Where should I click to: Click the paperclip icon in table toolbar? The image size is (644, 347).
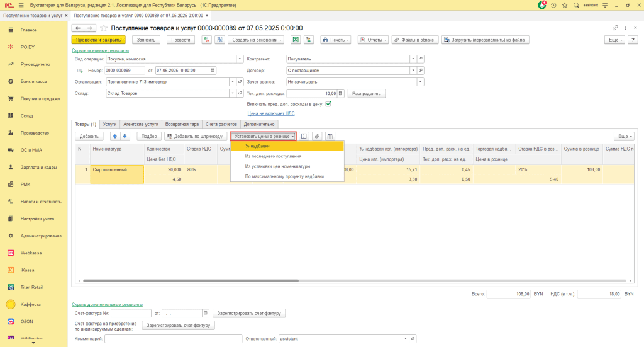(x=317, y=136)
